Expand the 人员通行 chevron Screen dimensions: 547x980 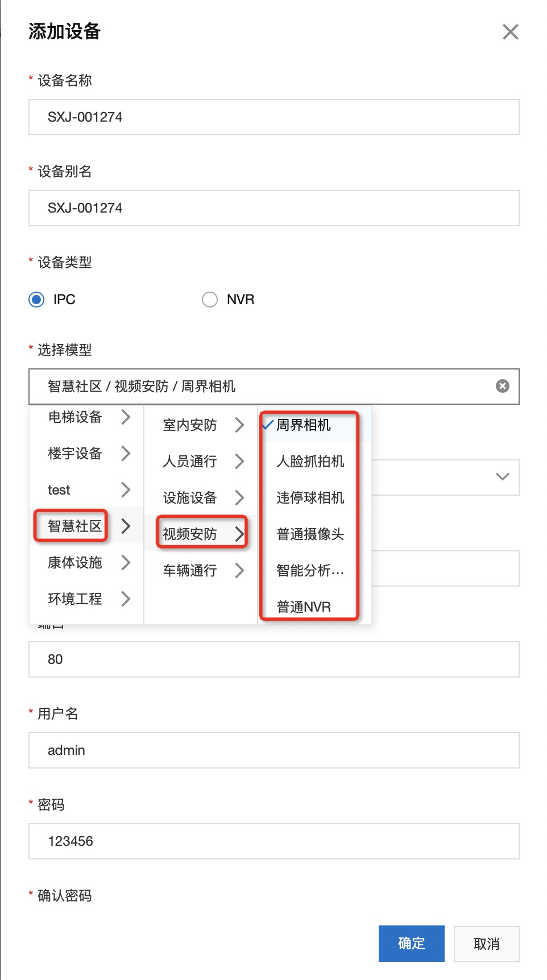[x=239, y=462]
